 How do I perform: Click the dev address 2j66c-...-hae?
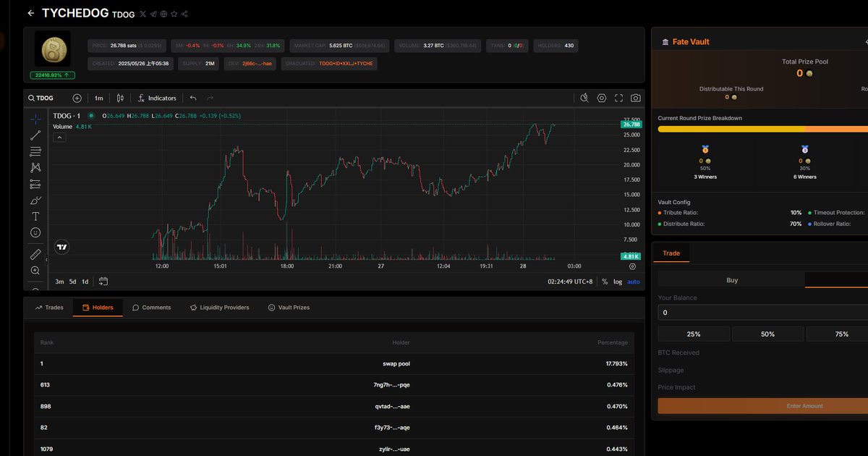pyautogui.click(x=257, y=64)
